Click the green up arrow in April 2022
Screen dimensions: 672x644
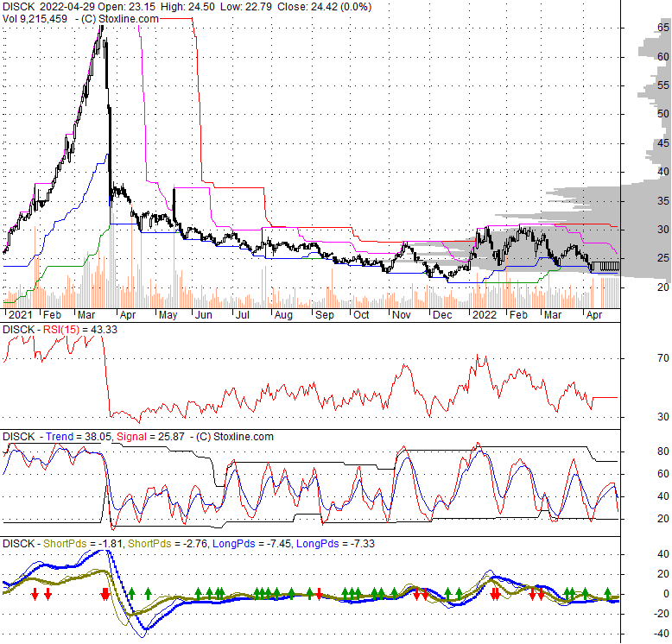pyautogui.click(x=607, y=593)
